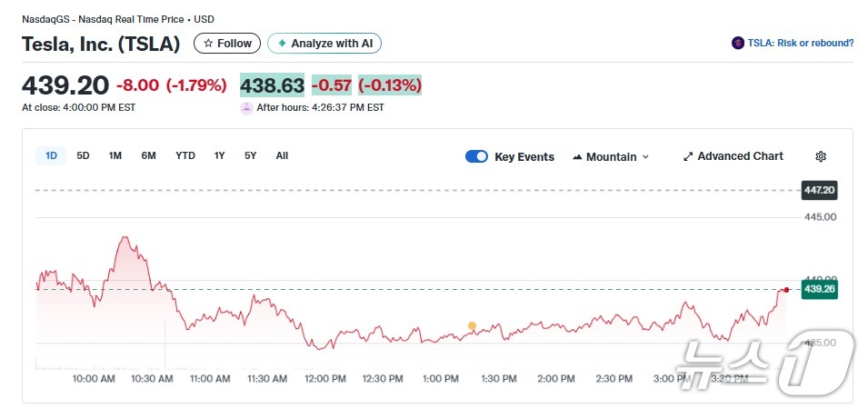868x409 pixels.
Task: Open chart settings gear icon
Action: 821,156
